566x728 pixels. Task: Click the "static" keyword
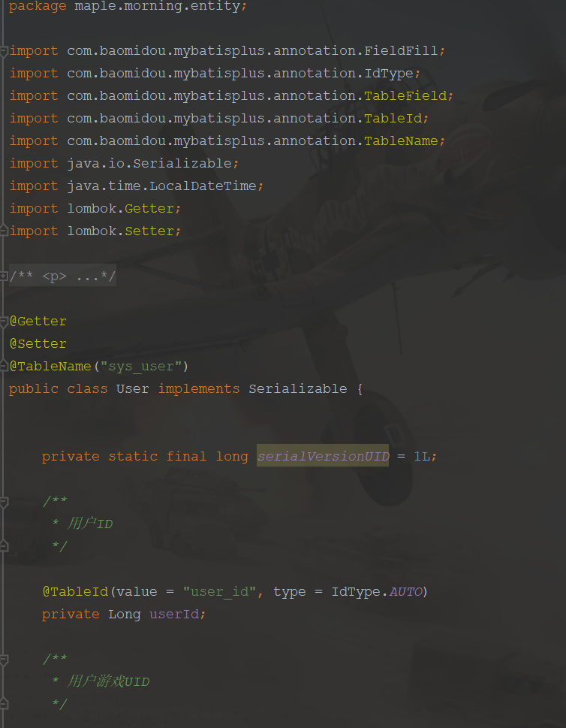pyautogui.click(x=133, y=456)
